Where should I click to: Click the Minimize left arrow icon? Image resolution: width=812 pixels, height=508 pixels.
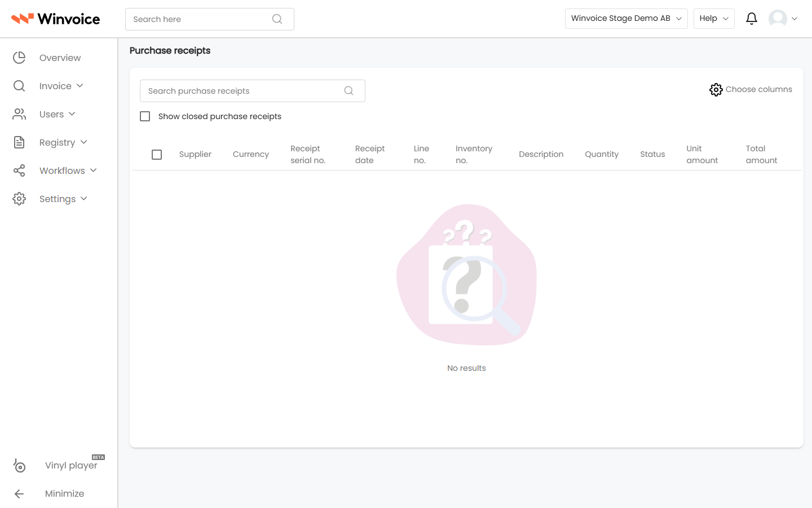click(19, 494)
